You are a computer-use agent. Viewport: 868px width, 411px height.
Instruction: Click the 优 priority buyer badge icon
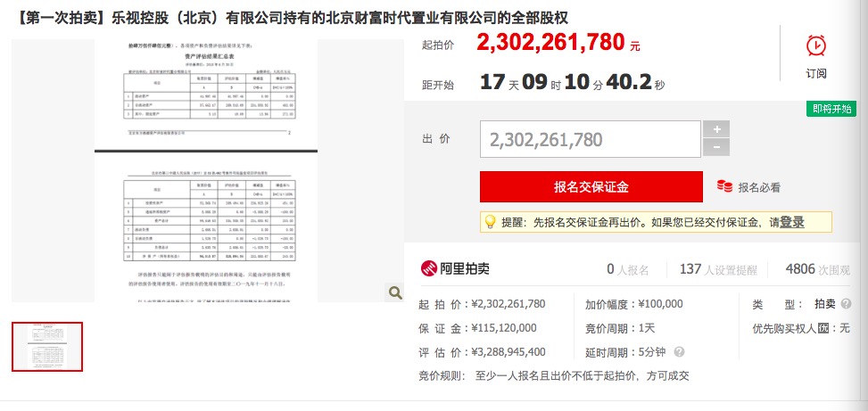(823, 328)
